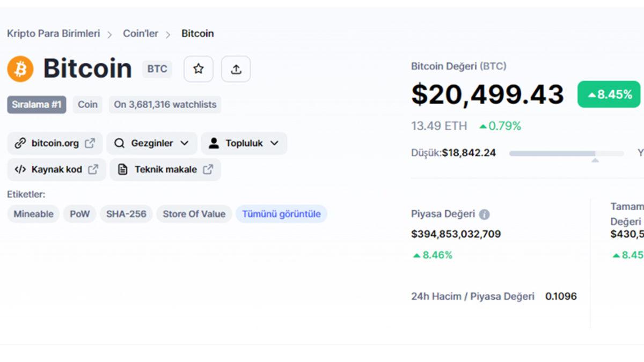Expand tags with Tümünü görüntüle
The width and height of the screenshot is (644, 362).
pos(281,214)
